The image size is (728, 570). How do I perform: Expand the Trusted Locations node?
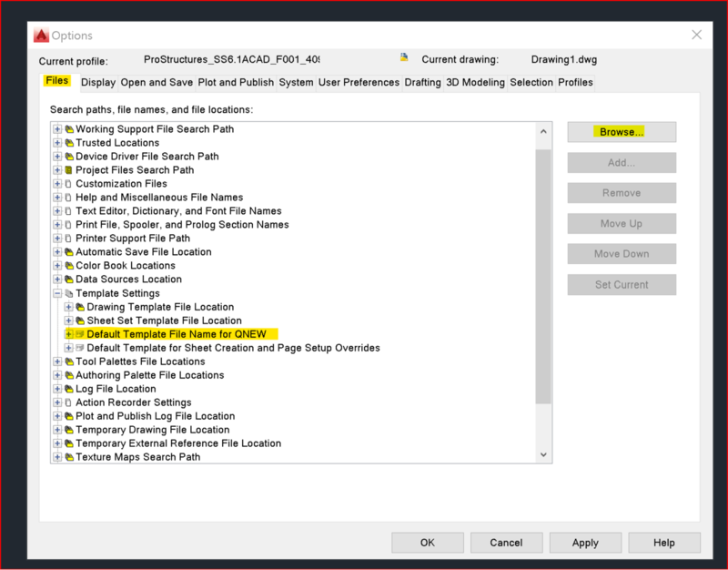[57, 143]
